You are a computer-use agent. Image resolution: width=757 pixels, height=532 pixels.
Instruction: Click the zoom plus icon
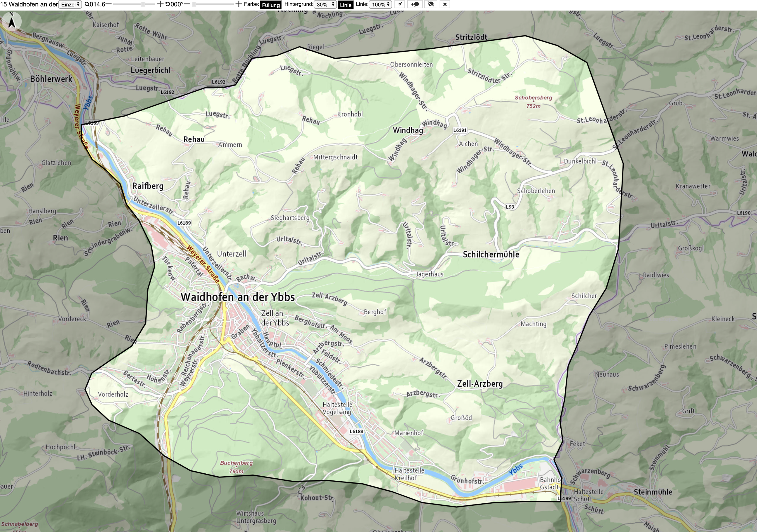[x=160, y=4]
